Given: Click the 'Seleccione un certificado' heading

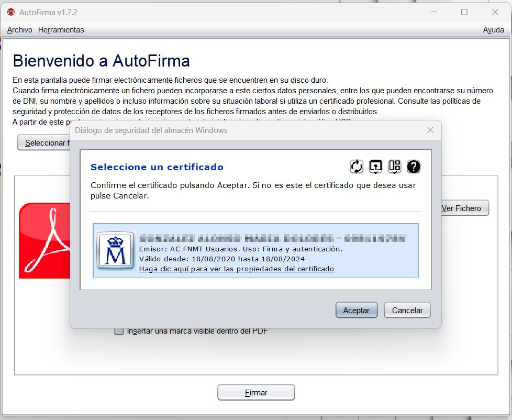Looking at the screenshot, I should 157,167.
